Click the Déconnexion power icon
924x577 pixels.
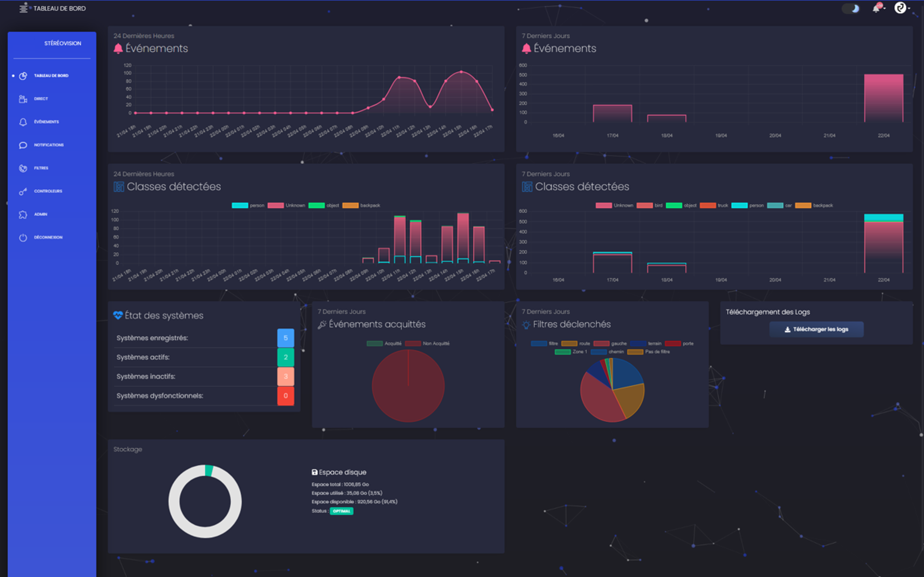point(23,237)
